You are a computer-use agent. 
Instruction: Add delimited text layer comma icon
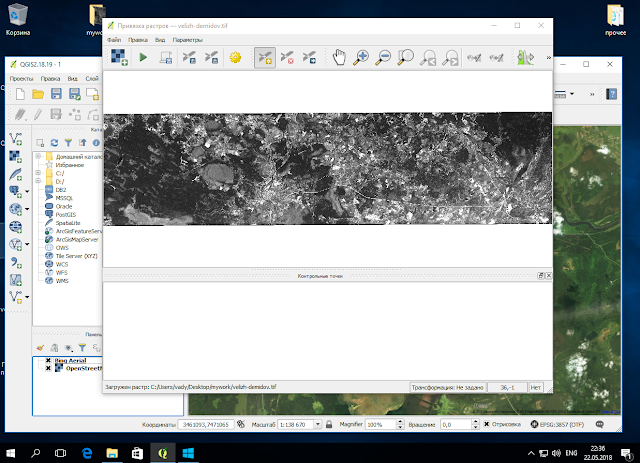[16, 262]
